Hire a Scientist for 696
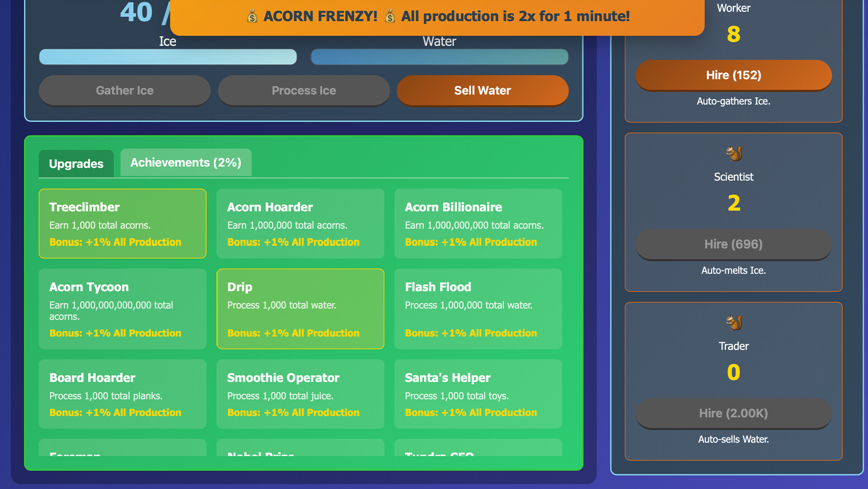The image size is (868, 489). coord(733,244)
